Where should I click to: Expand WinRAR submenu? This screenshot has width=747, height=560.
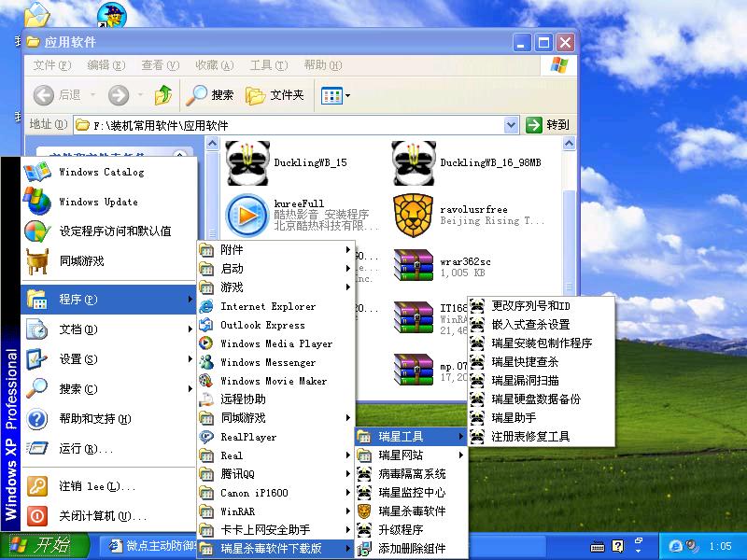[275, 511]
